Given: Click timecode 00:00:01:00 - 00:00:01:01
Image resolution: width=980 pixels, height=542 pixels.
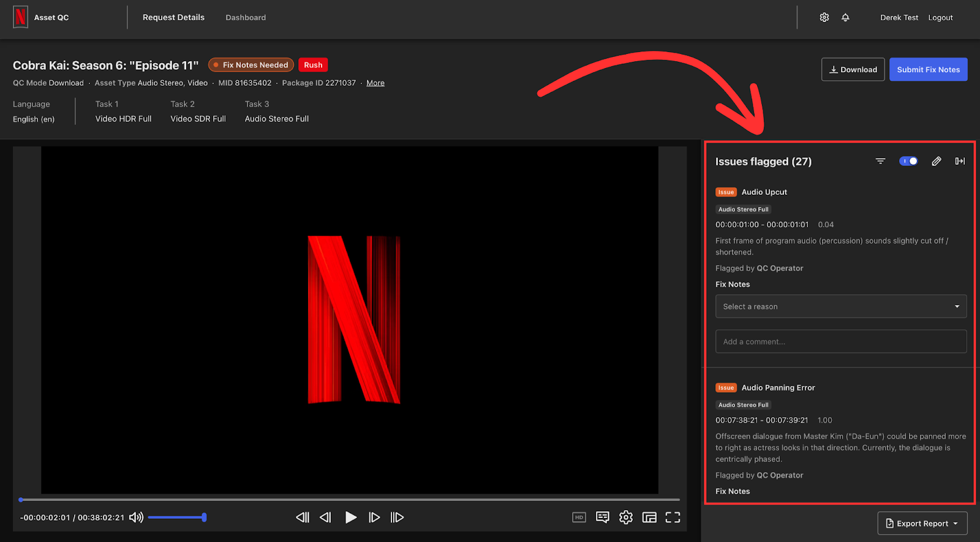Looking at the screenshot, I should (x=762, y=225).
